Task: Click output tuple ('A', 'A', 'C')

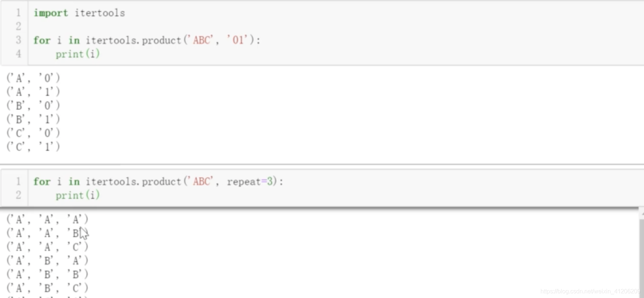Action: pyautogui.click(x=48, y=247)
